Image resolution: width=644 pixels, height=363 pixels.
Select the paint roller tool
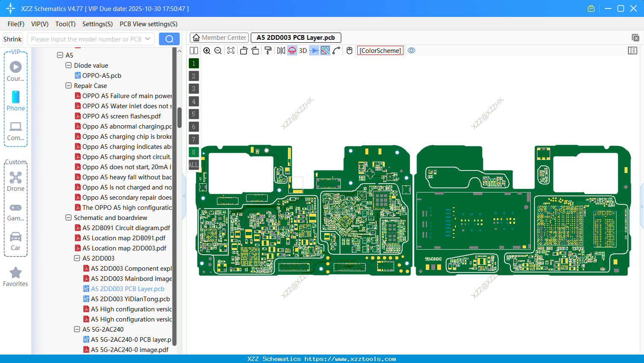(268, 51)
